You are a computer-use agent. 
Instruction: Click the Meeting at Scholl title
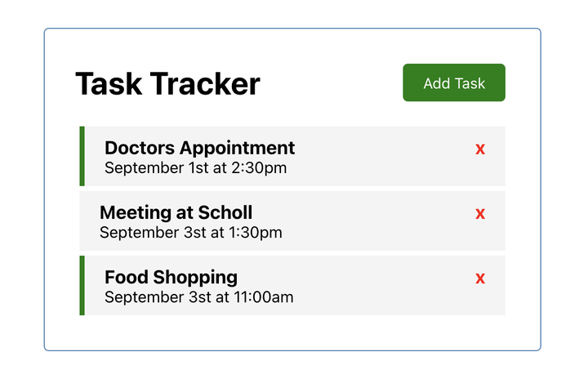click(176, 213)
